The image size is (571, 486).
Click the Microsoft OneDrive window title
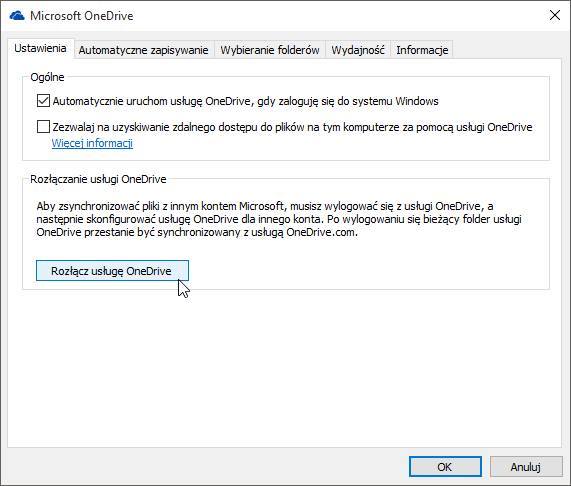click(82, 16)
